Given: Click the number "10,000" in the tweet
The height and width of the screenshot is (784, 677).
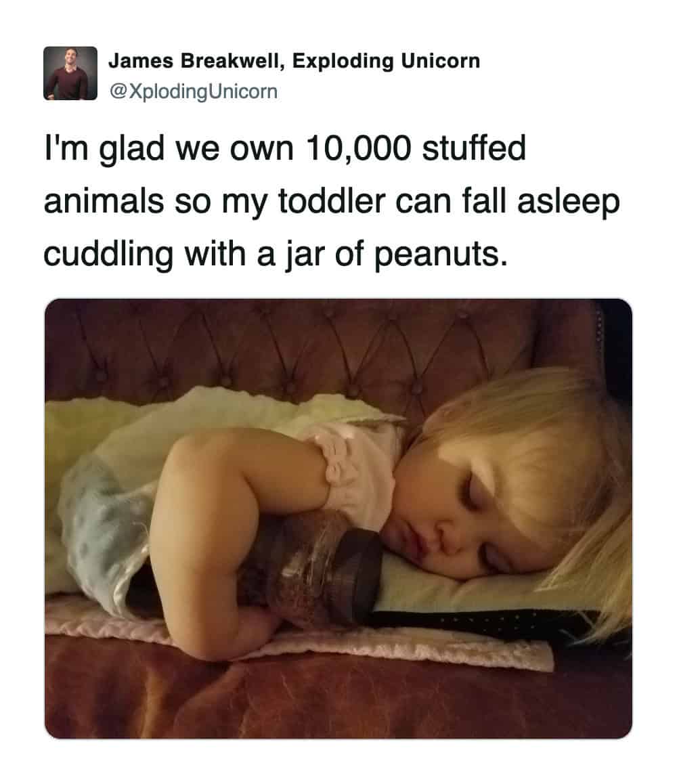Looking at the screenshot, I should click(x=359, y=148).
